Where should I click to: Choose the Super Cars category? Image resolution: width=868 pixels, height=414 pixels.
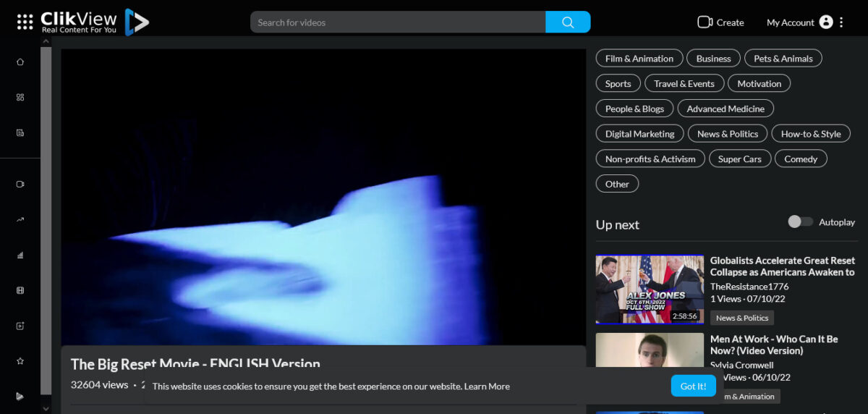[x=739, y=159]
